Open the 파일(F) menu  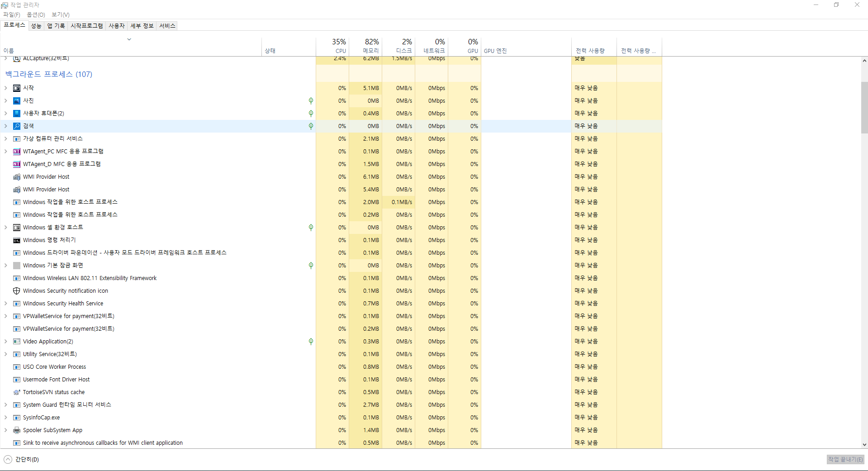click(x=11, y=14)
